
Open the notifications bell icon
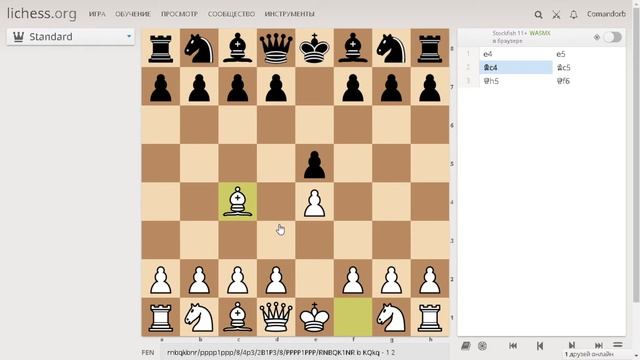(x=573, y=15)
